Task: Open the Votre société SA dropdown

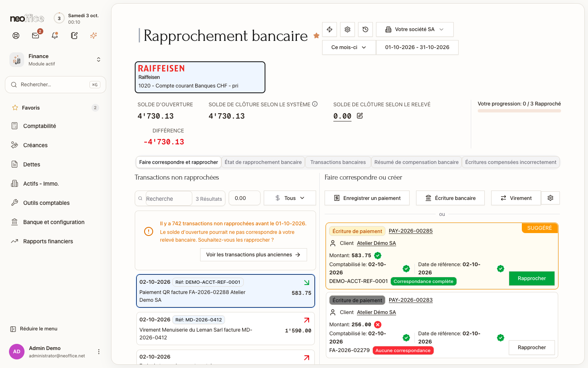Action: [415, 29]
